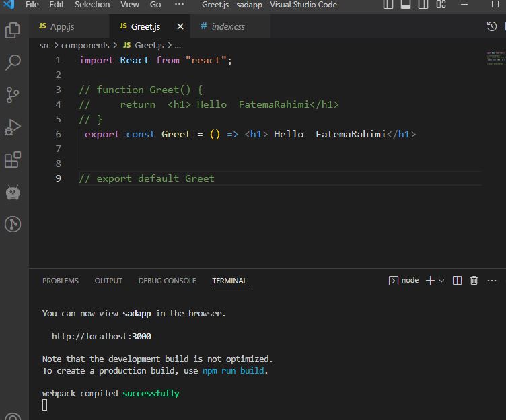Image resolution: width=506 pixels, height=420 pixels.
Task: Click the "react" string on line 1
Action: 206,60
